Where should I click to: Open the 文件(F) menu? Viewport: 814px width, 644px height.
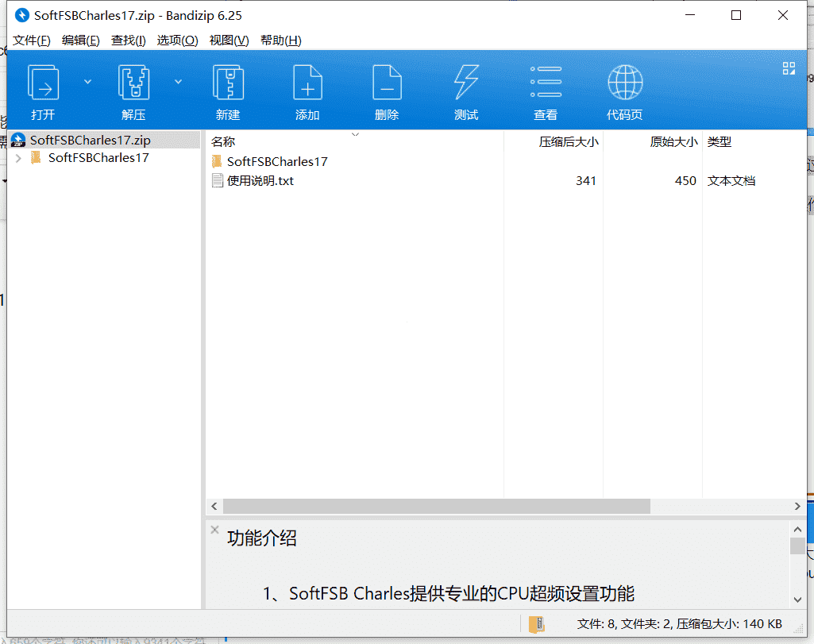[x=32, y=40]
